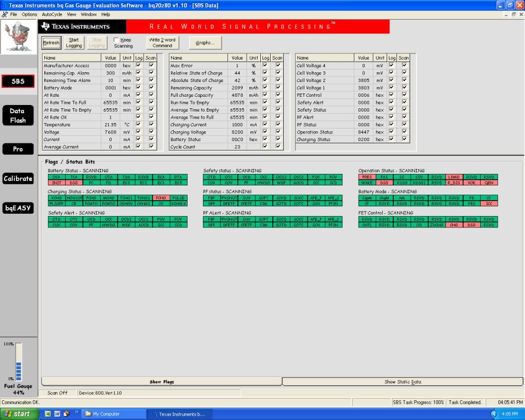The height and width of the screenshot is (420, 525).
Task: Open the Data Flash screen
Action: pos(18,115)
